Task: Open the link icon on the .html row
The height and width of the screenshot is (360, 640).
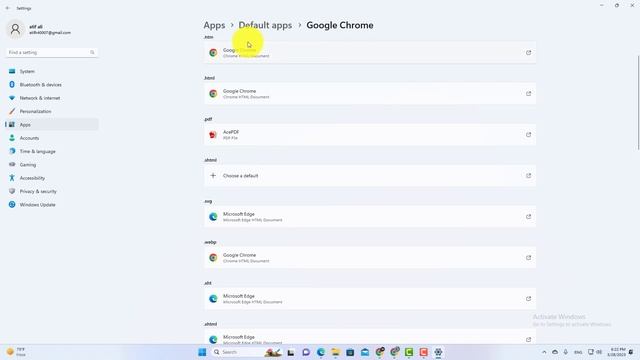Action: click(529, 94)
